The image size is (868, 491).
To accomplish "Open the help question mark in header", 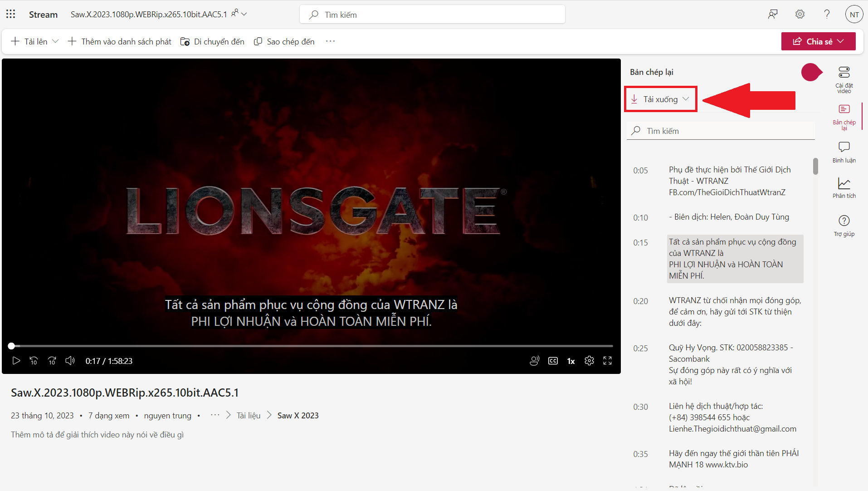I will (x=827, y=15).
